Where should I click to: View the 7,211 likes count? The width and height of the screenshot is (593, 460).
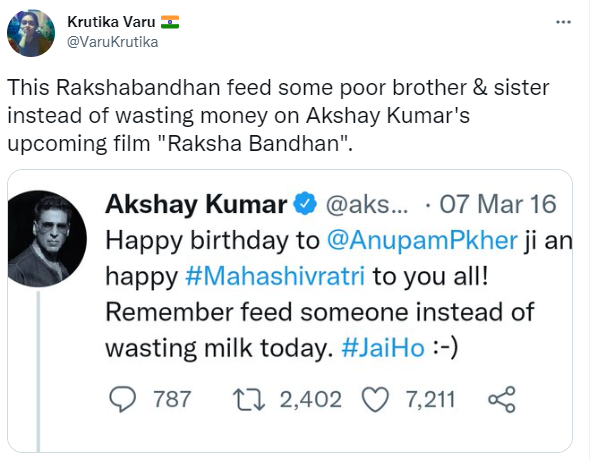click(430, 400)
